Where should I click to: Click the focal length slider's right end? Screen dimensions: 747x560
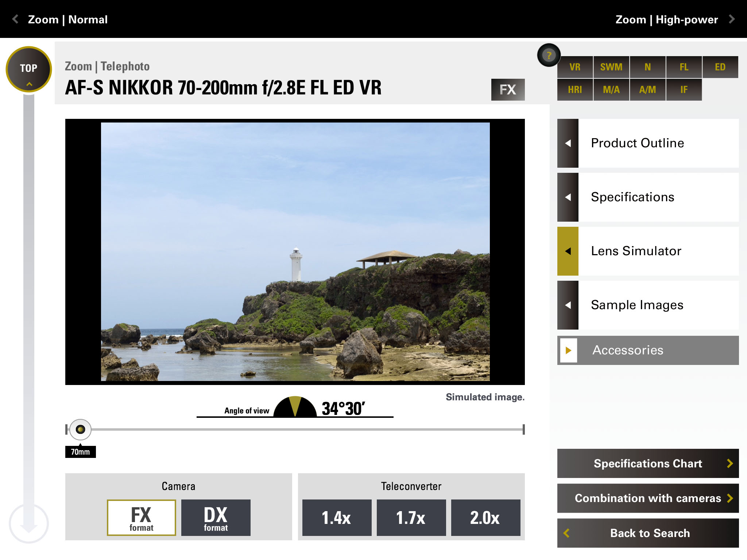click(523, 429)
